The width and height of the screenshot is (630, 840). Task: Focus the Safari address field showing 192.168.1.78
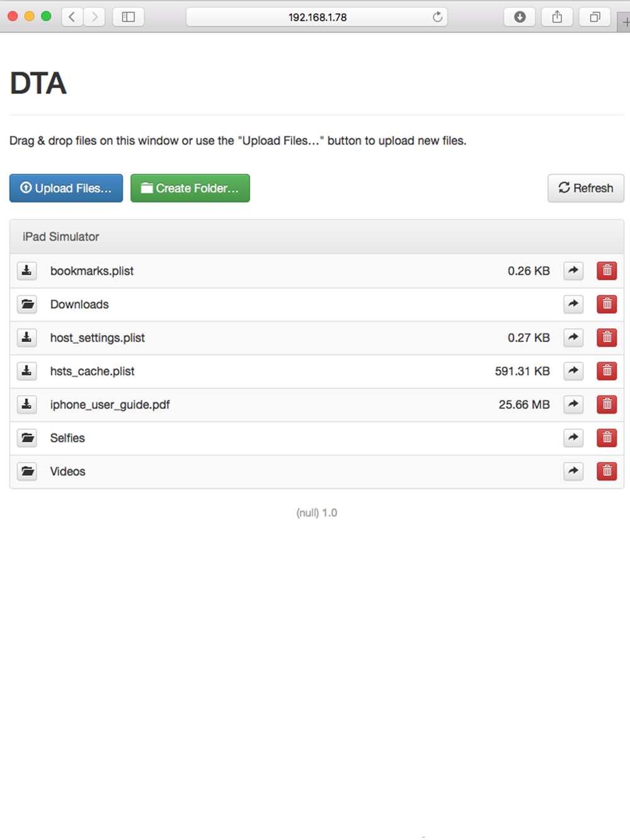[317, 17]
